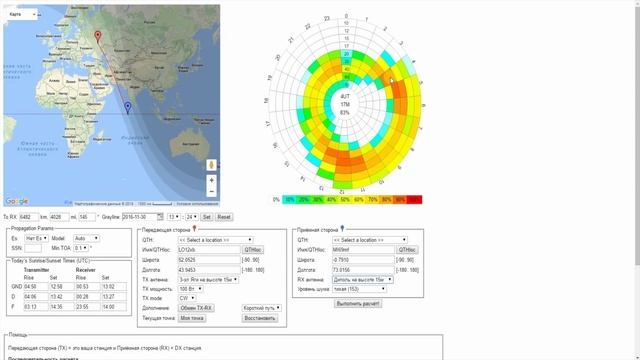The image size is (640, 360).
Task: Click the transmitter QTH locator field
Action: (209, 249)
